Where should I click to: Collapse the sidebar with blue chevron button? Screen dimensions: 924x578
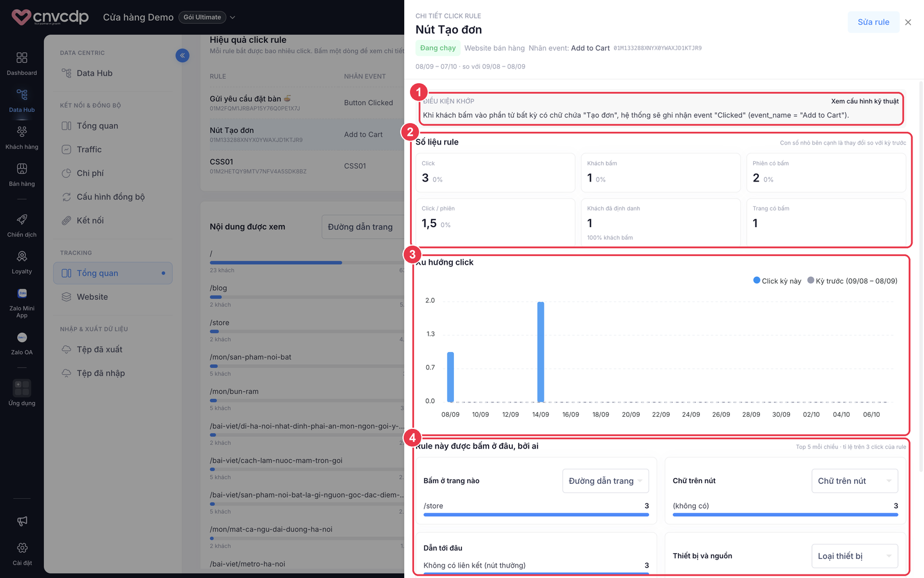pos(182,55)
